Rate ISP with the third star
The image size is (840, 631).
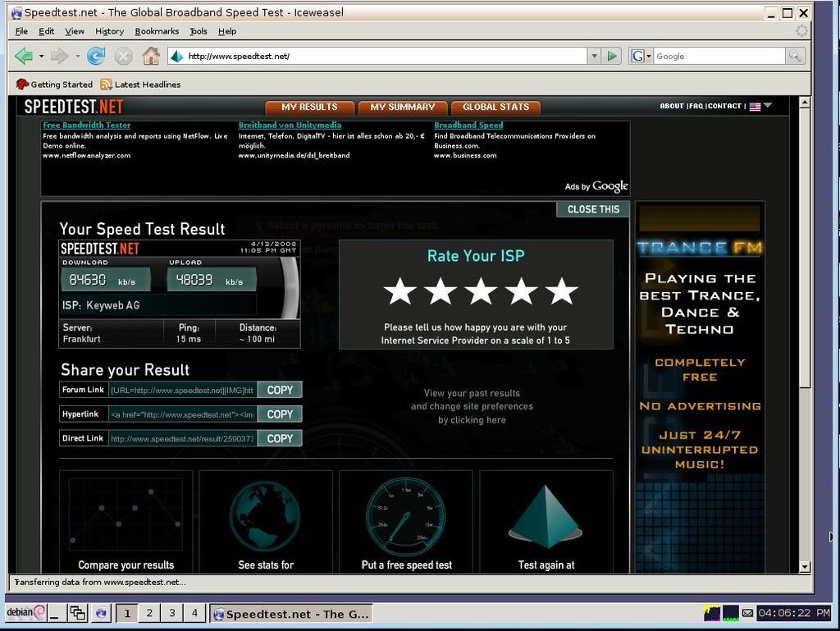coord(481,290)
